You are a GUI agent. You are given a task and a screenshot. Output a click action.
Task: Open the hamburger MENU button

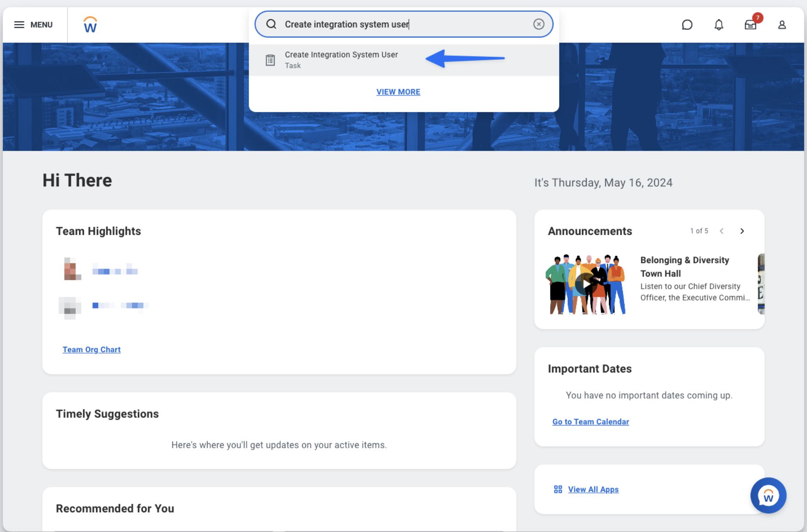click(33, 25)
